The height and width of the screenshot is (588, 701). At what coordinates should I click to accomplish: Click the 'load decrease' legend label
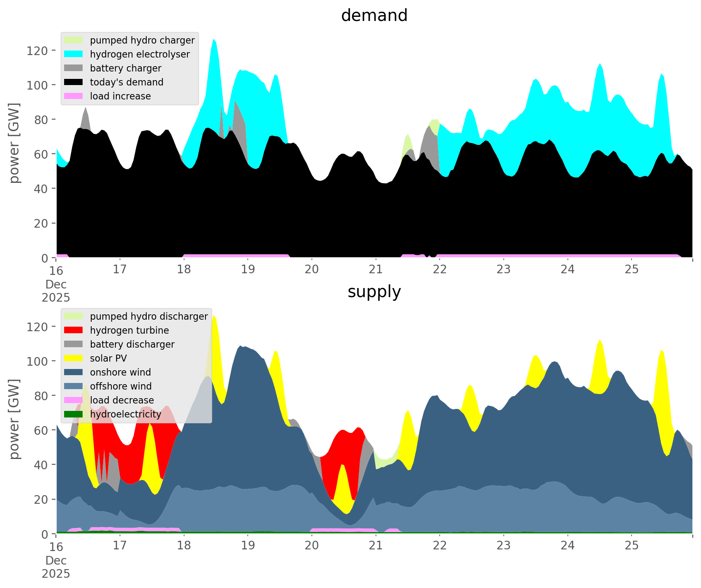[122, 400]
